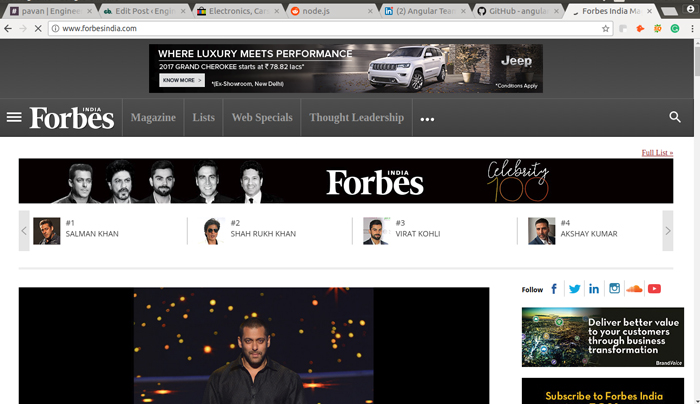The width and height of the screenshot is (700, 404).
Task: Open the hamburger menu beside Forbes logo
Action: (14, 117)
